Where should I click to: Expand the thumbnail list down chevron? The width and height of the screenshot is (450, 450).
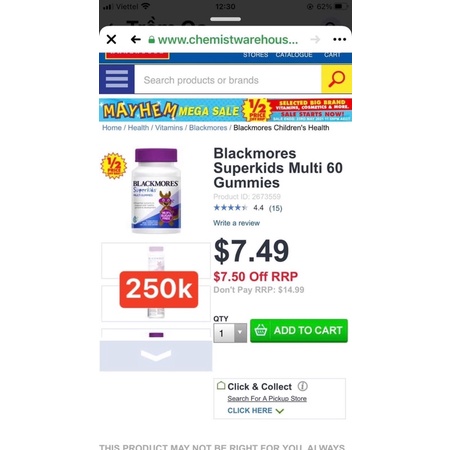pyautogui.click(x=156, y=356)
